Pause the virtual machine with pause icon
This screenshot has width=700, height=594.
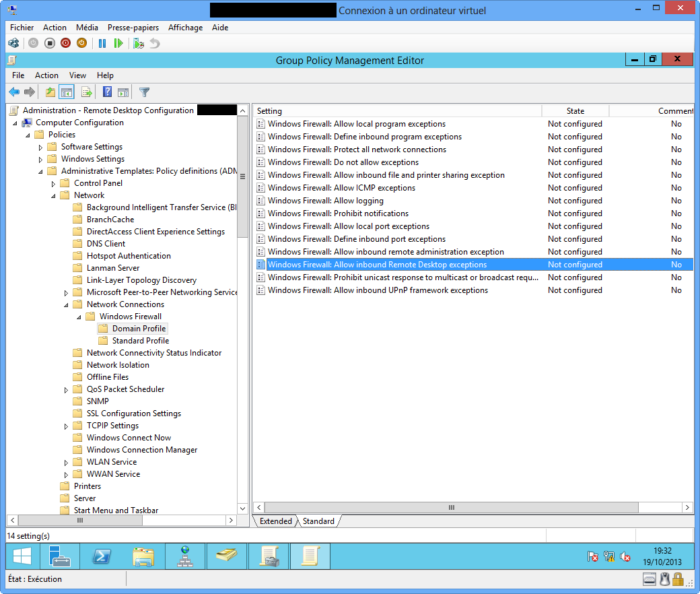pyautogui.click(x=102, y=42)
